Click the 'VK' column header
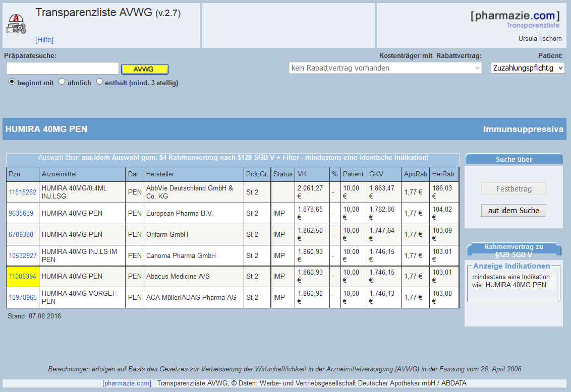This screenshot has height=392, width=571. point(312,174)
